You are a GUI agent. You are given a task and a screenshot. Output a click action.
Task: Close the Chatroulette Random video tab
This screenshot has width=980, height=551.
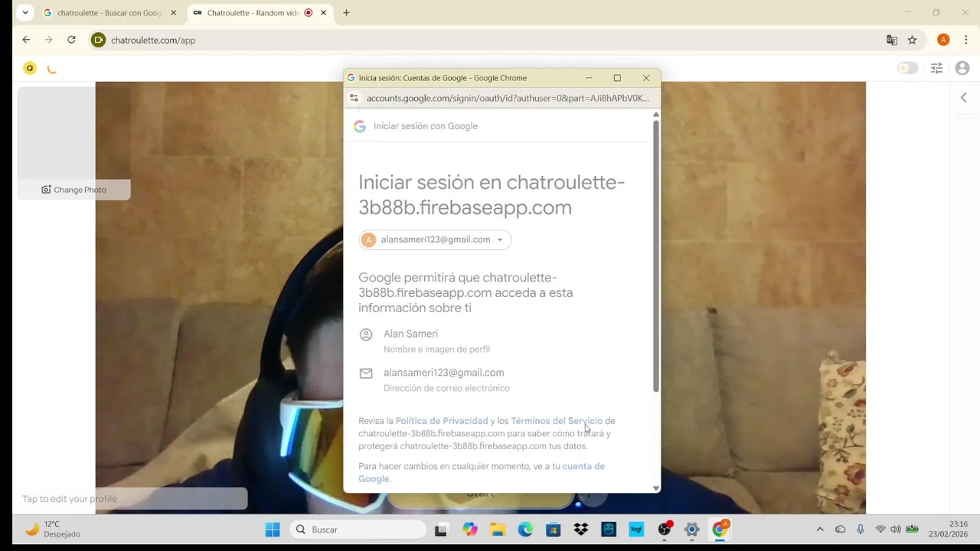tap(323, 13)
